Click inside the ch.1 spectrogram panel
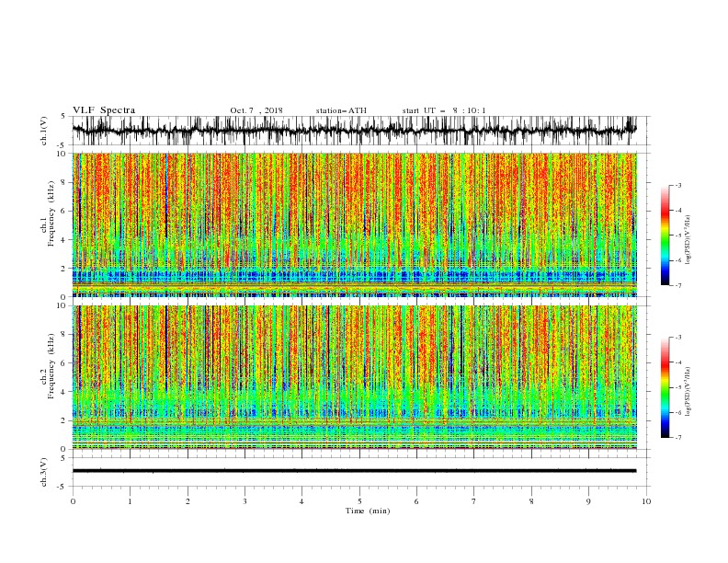This screenshot has height=563, width=728. click(x=354, y=224)
